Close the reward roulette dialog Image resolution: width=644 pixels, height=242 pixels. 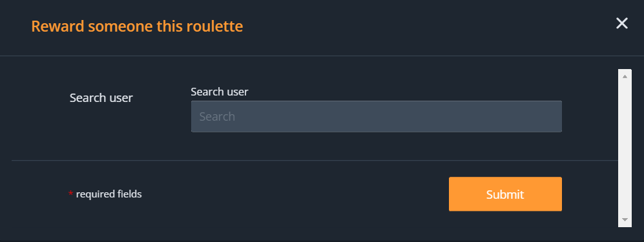(x=622, y=23)
